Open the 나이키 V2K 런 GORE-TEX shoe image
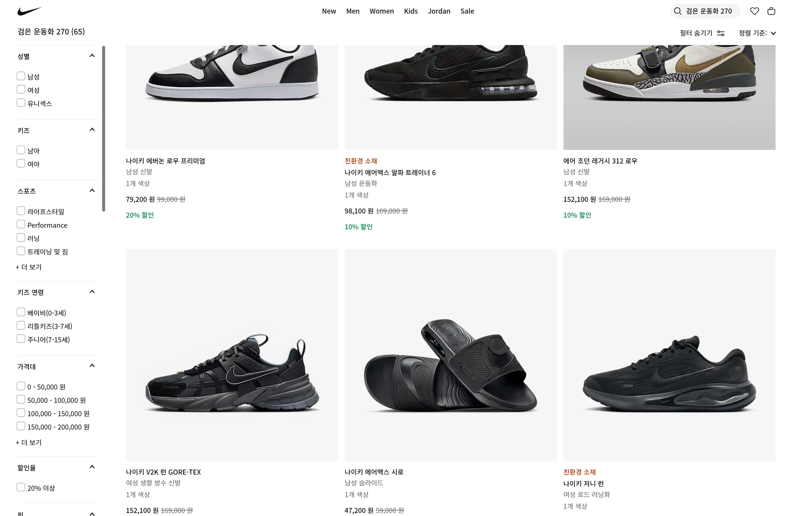Image resolution: width=812 pixels, height=516 pixels. (x=232, y=355)
